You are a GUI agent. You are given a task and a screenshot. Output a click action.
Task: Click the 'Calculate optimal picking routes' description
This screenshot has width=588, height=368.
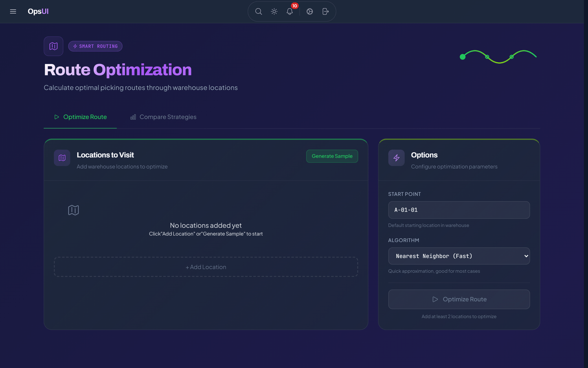coord(141,88)
